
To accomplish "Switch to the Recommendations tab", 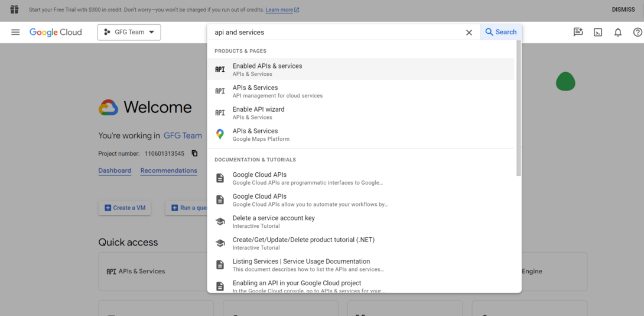I will (x=168, y=170).
